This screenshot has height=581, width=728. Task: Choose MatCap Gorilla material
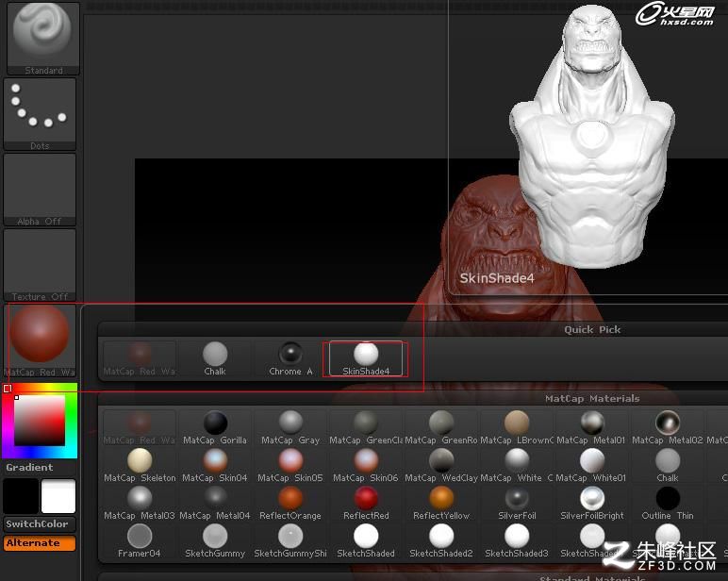click(215, 427)
